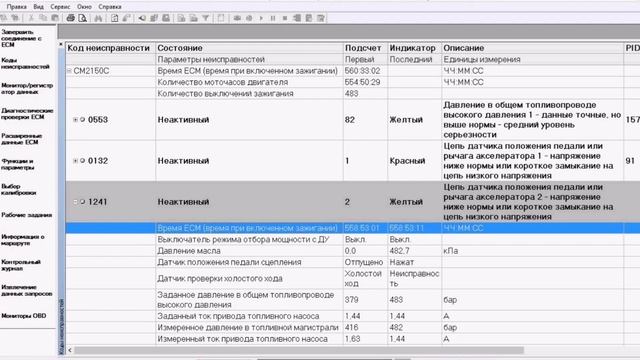This screenshot has width=640, height=360.
Task: Open the Окно menu
Action: click(x=84, y=7)
